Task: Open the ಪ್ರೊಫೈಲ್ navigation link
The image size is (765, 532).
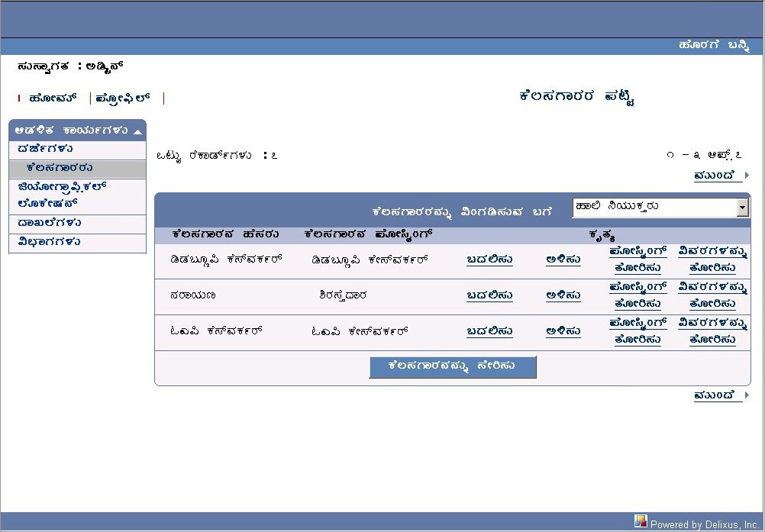Action: point(123,98)
